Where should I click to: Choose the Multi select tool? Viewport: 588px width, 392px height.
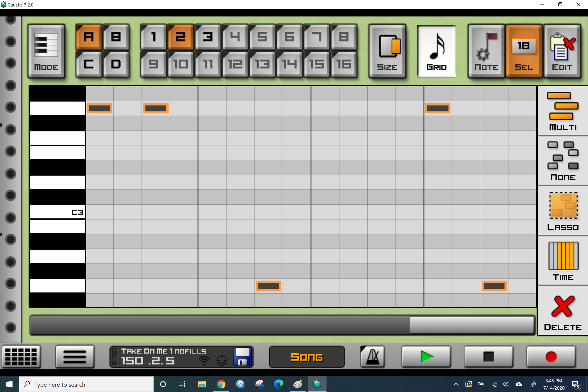click(563, 111)
